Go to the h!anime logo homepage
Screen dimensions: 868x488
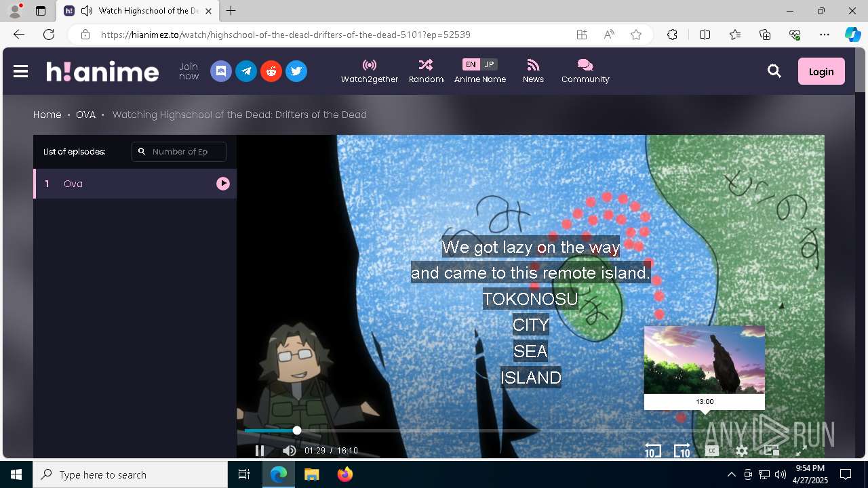coord(102,71)
